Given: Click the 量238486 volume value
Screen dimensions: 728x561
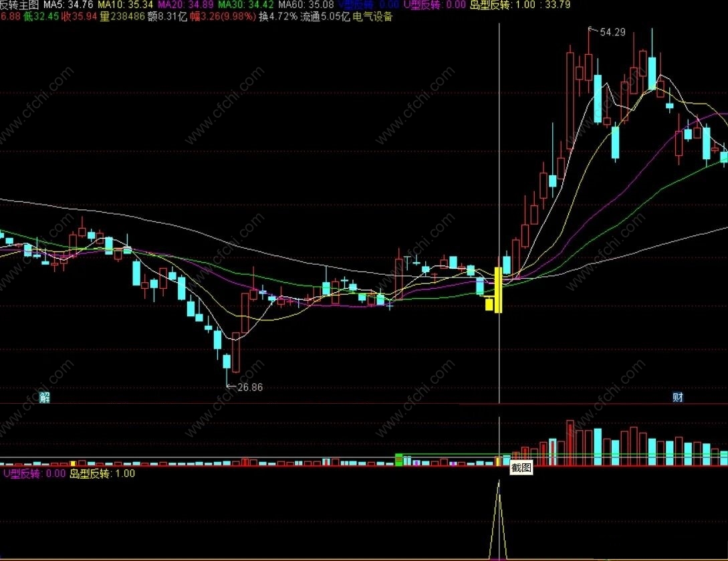Looking at the screenshot, I should click(122, 17).
